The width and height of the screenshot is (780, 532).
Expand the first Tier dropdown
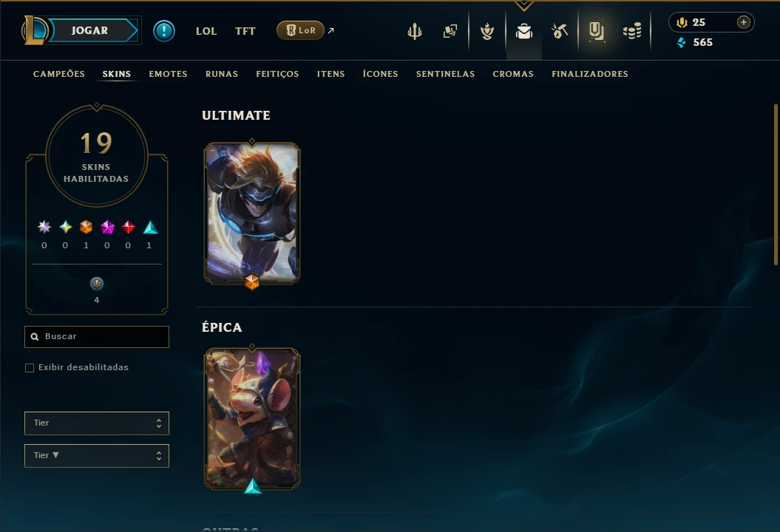[x=97, y=423]
